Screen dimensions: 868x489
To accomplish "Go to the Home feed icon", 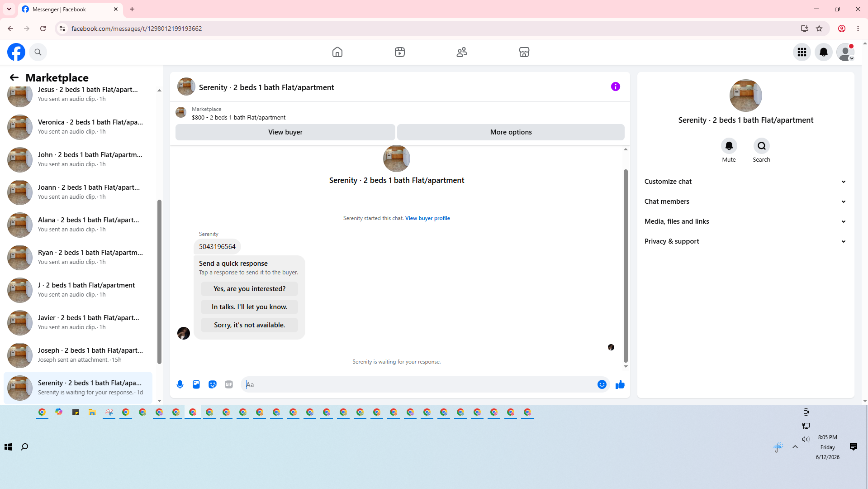I will click(337, 52).
